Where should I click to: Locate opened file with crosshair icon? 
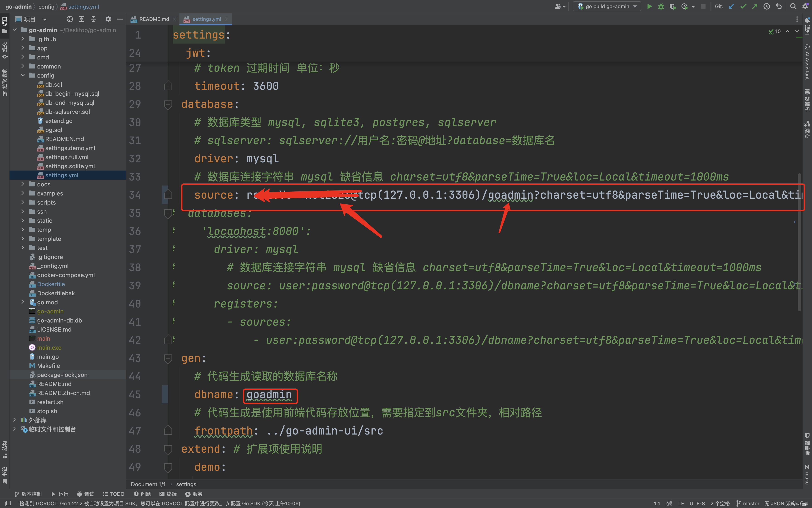70,19
